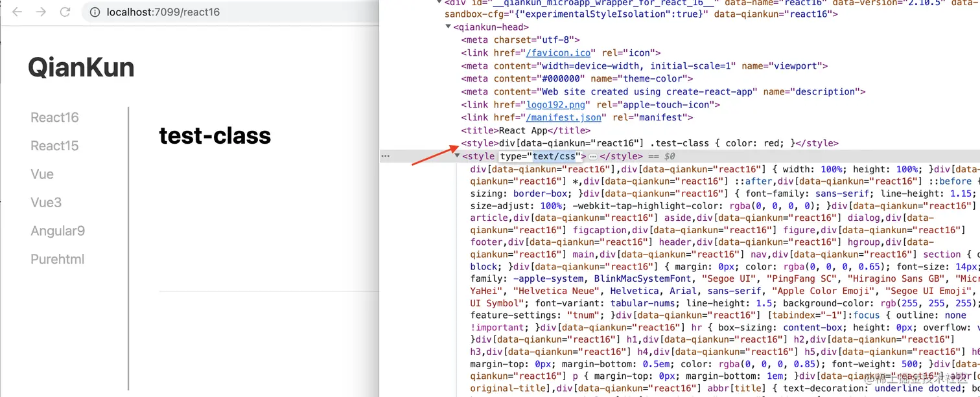
Task: Click the highlighted text/css attribute value
Action: tap(554, 156)
